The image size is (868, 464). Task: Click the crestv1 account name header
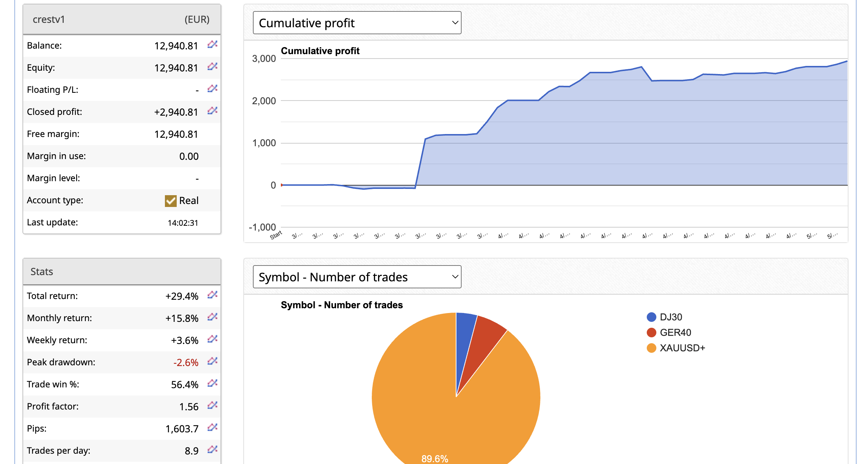[49, 20]
